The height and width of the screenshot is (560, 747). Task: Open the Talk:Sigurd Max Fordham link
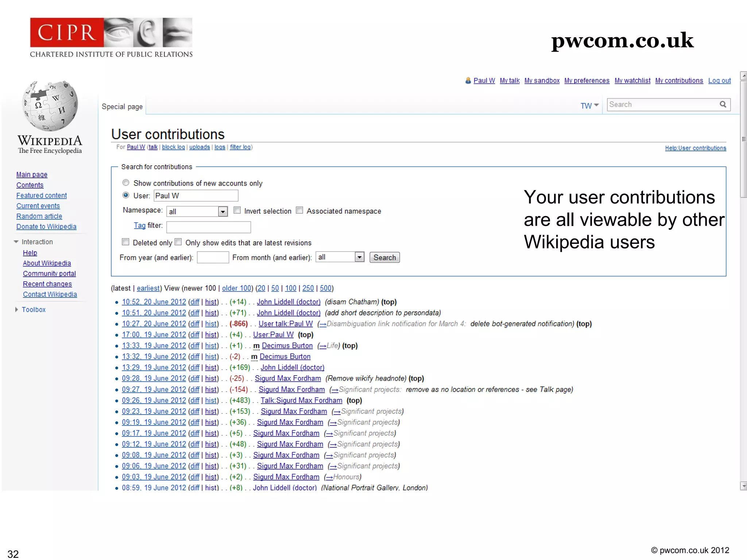coord(301,400)
